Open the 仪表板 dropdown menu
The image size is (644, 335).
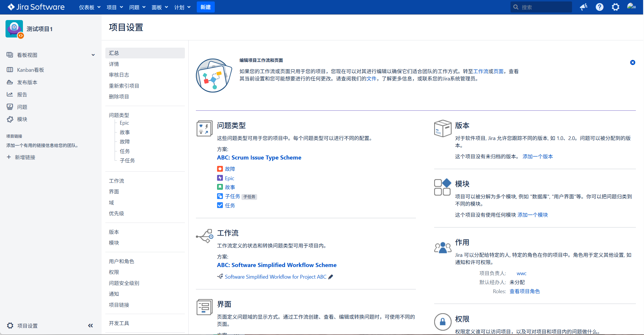point(89,7)
